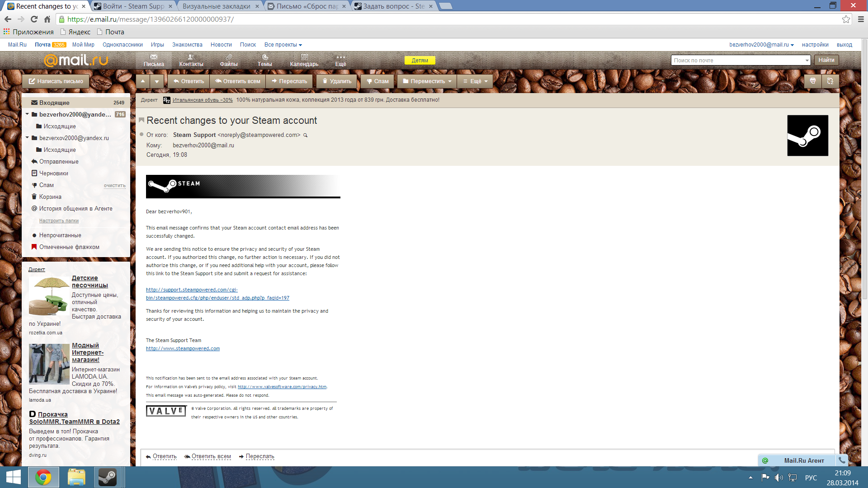Open the www.steampowered.com link in email
Screen dimensions: 868x488
point(183,348)
